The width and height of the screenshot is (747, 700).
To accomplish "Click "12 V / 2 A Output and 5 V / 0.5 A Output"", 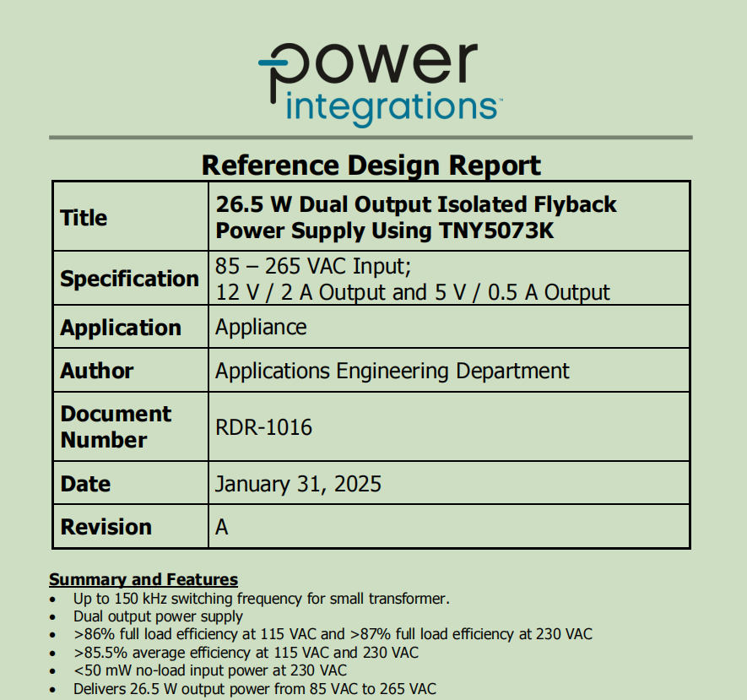I will point(413,292).
